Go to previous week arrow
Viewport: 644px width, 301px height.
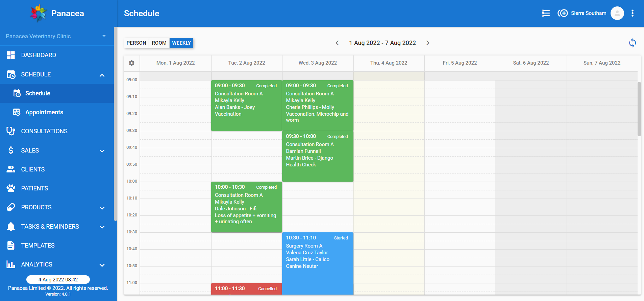[337, 43]
